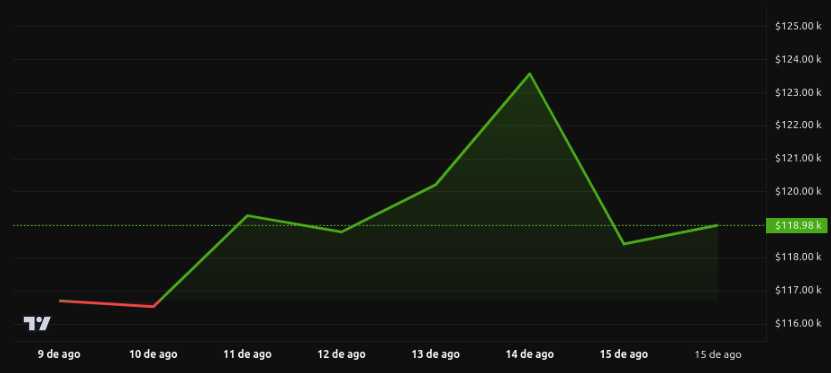The width and height of the screenshot is (831, 373).
Task: Select the 12 de ago date label
Action: point(341,354)
